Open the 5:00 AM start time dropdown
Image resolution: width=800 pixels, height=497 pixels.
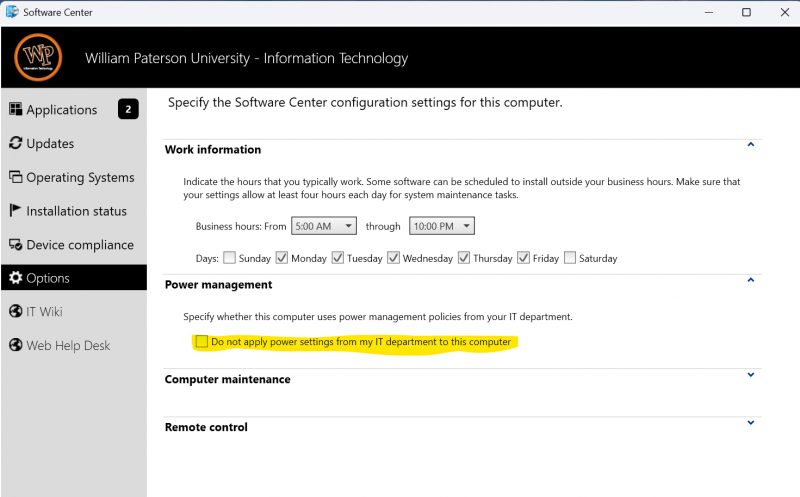(x=322, y=227)
